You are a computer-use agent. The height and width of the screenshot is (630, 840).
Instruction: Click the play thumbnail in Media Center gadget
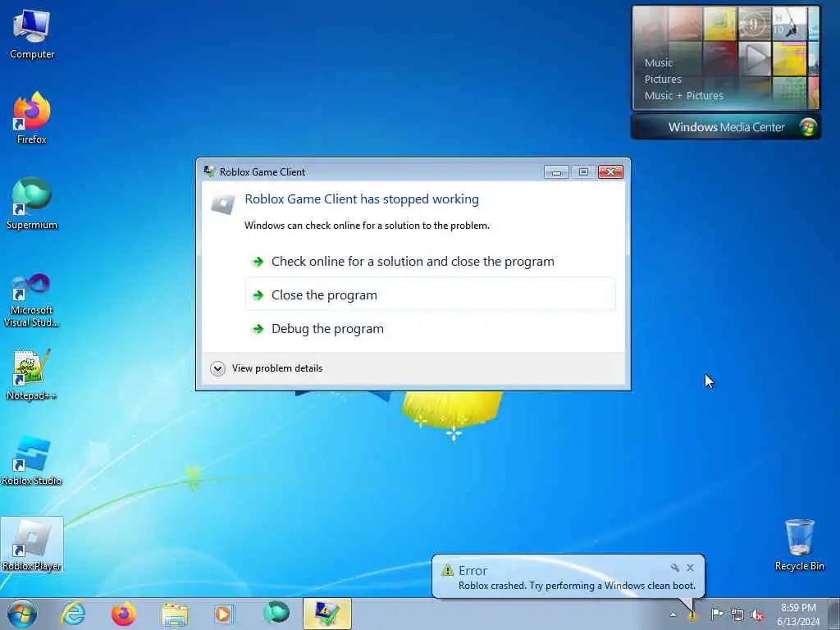tap(755, 58)
